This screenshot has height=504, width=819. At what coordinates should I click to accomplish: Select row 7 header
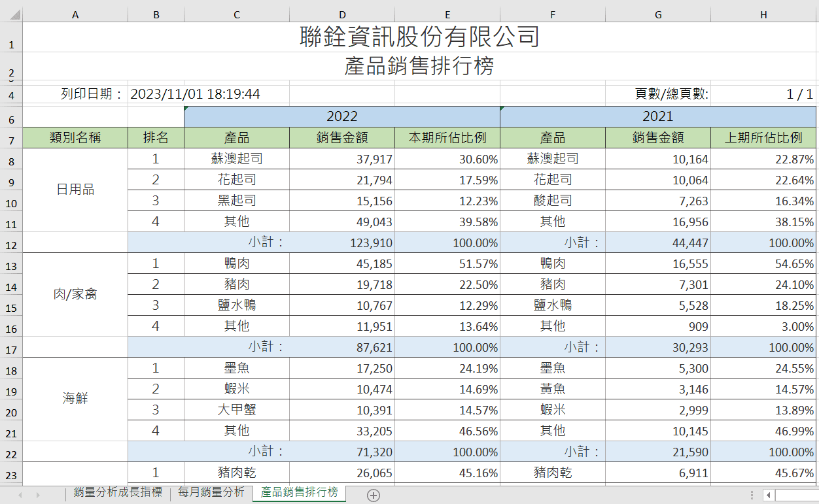[x=11, y=138]
